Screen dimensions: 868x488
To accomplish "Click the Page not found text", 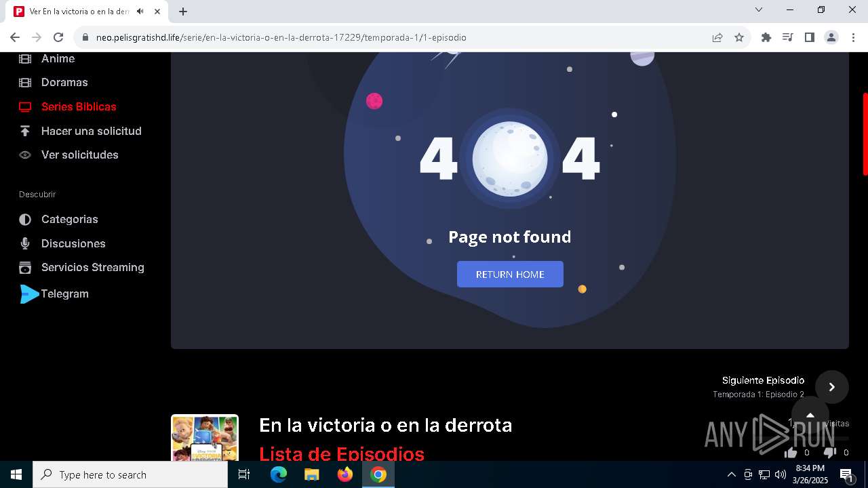I will (510, 237).
